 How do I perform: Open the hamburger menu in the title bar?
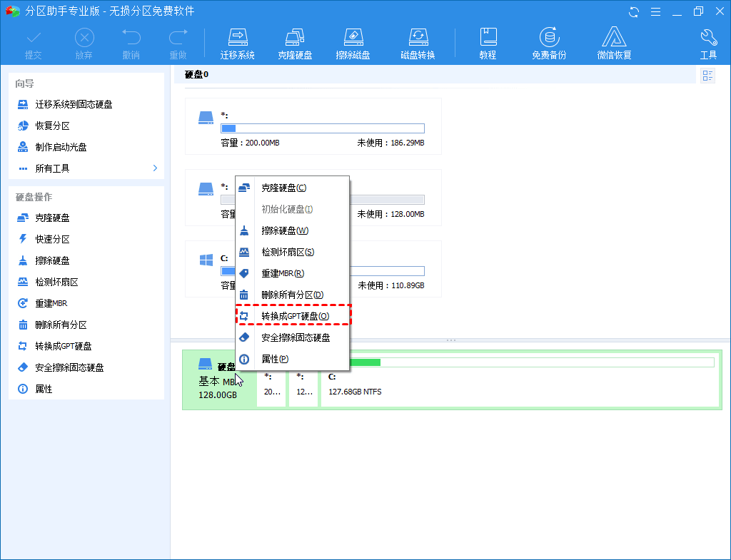tap(655, 11)
